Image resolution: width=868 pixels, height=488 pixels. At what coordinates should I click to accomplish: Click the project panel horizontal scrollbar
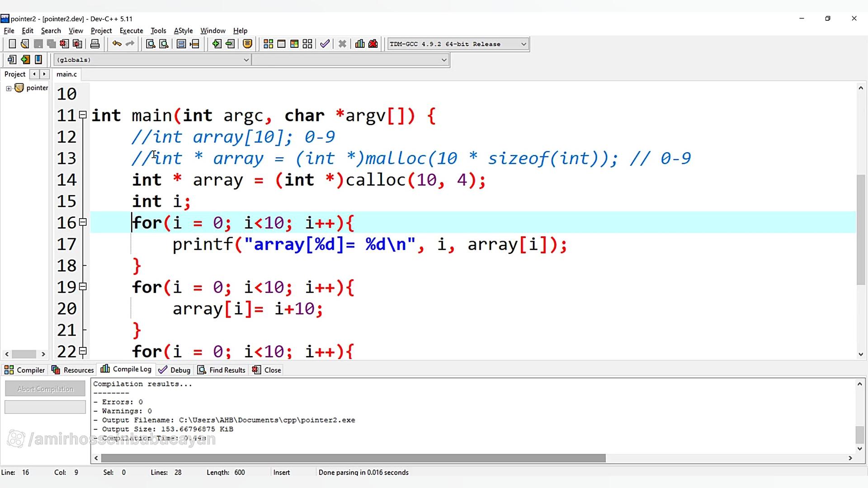coord(24,354)
